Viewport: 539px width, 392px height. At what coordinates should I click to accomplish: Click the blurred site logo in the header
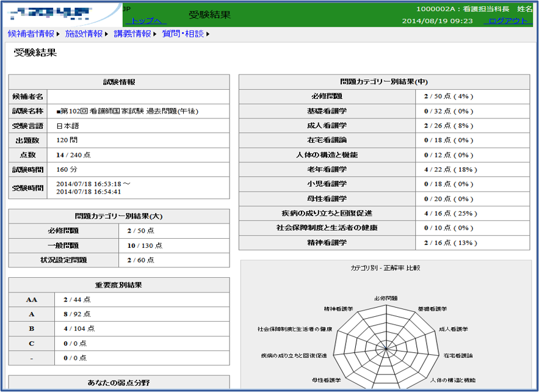click(49, 13)
